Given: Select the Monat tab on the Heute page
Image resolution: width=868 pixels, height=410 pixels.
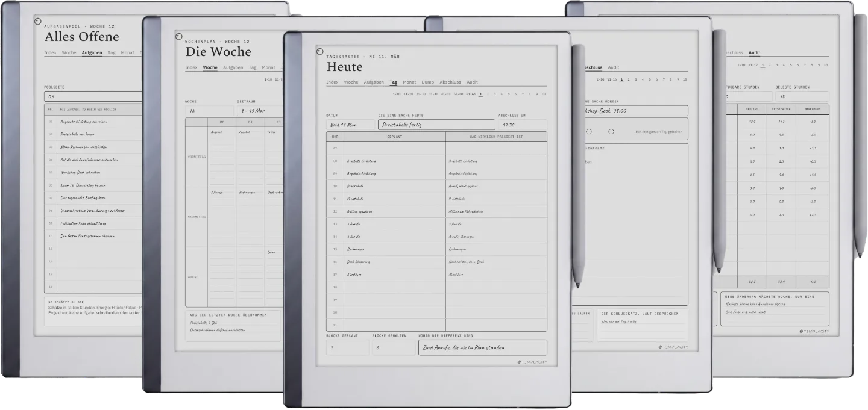Looking at the screenshot, I should point(409,82).
